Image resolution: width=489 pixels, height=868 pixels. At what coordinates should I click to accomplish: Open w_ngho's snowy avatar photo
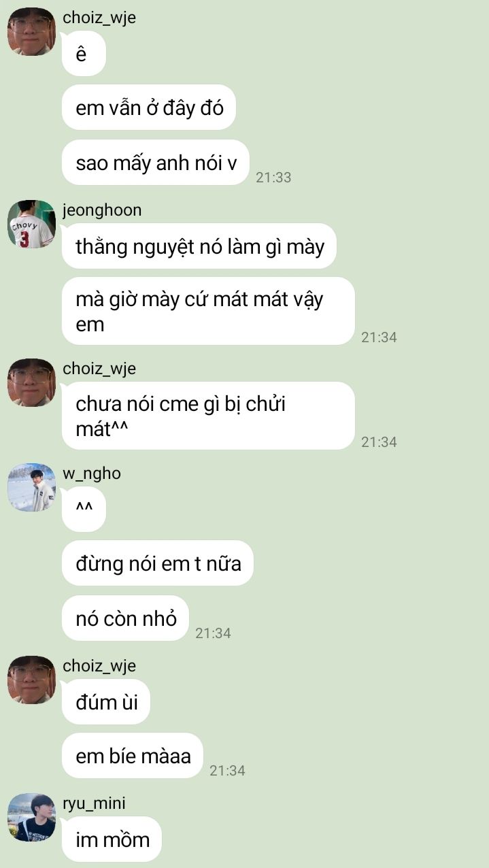[x=31, y=487]
